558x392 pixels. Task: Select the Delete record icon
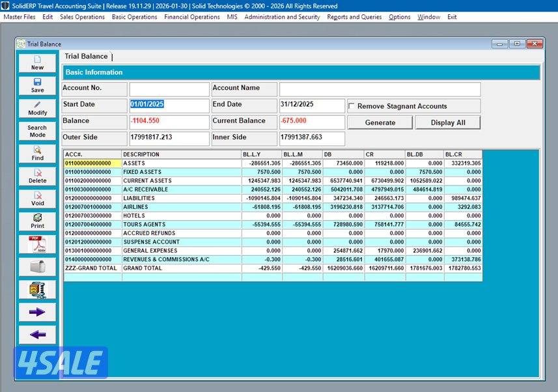36,176
